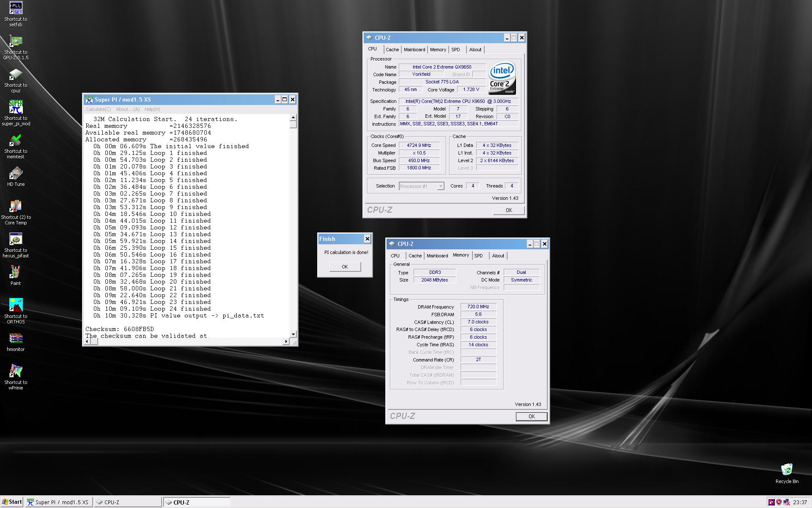The width and height of the screenshot is (812, 508).
Task: Switch to second CPU-Z taskbar button
Action: click(x=197, y=502)
